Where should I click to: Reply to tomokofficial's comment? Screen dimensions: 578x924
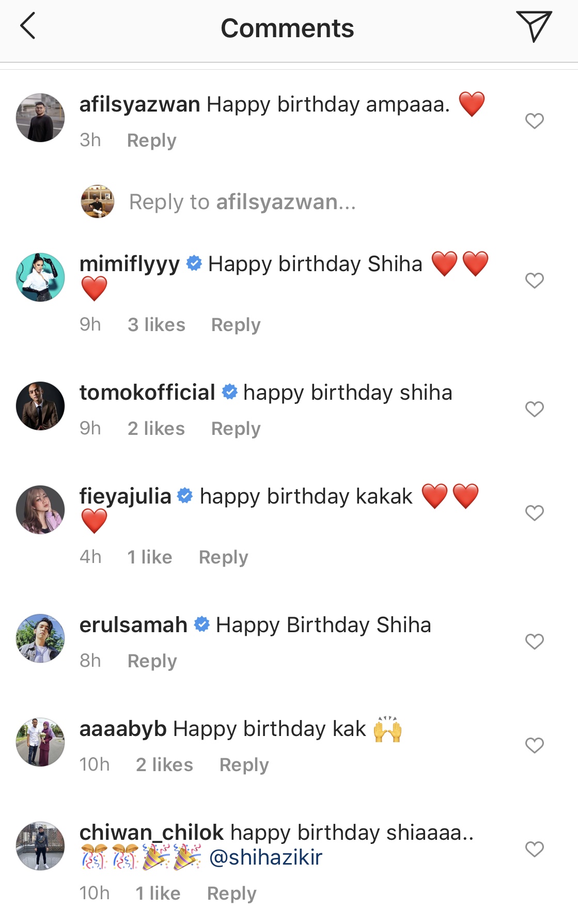236,429
